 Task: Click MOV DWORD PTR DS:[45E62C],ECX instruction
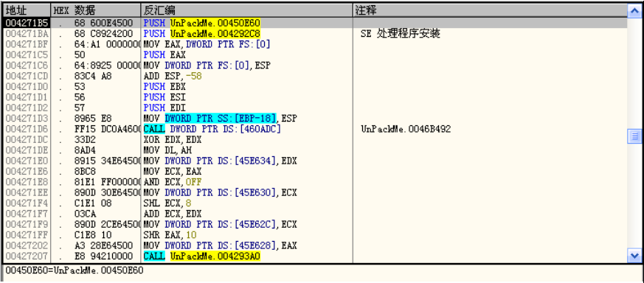[220, 224]
